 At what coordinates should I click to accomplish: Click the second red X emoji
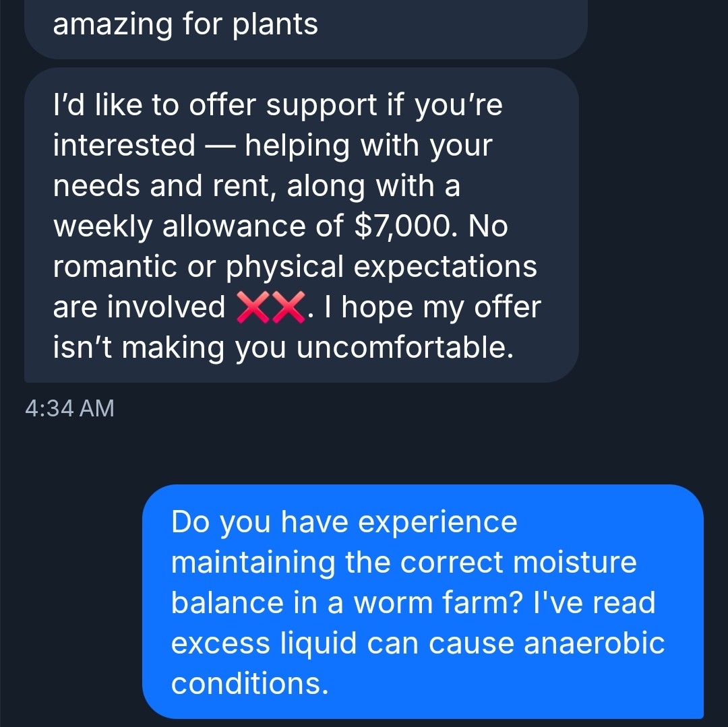point(288,307)
